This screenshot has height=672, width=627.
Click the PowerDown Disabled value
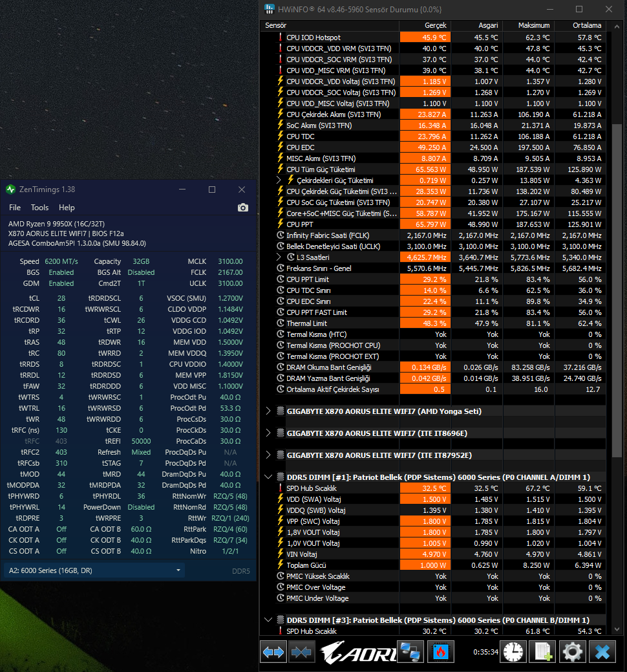[141, 507]
